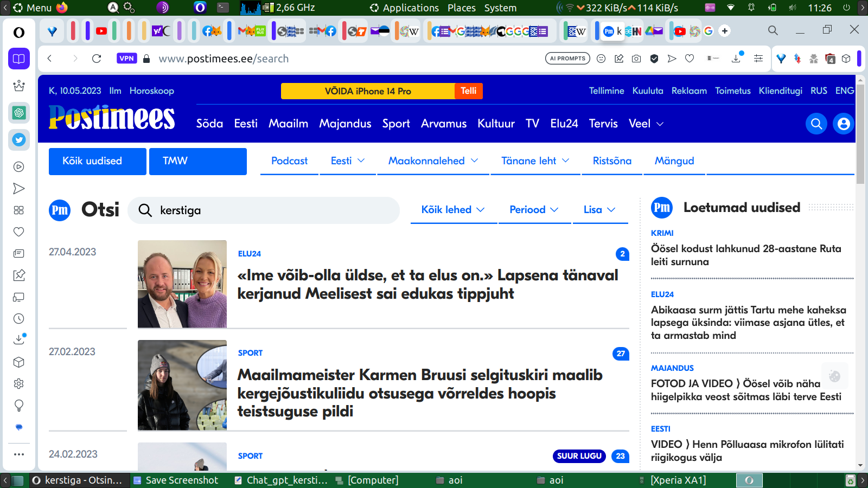Image resolution: width=868 pixels, height=488 pixels.
Task: Click the Postimees search magnifier button
Action: (x=816, y=124)
